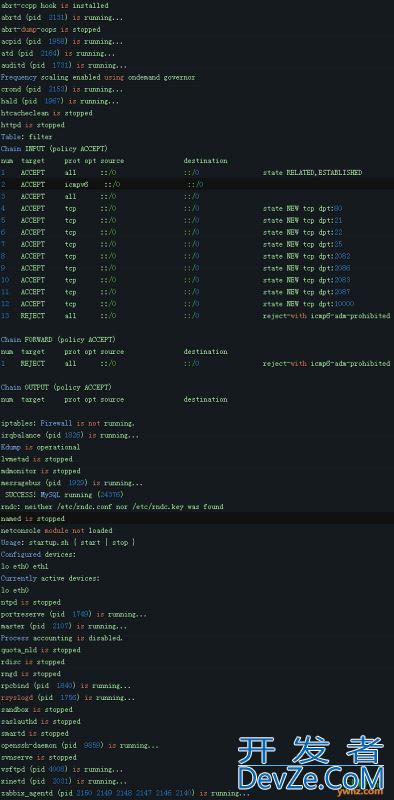
Task: Select the 'Table: filter' line
Action: tap(27, 137)
